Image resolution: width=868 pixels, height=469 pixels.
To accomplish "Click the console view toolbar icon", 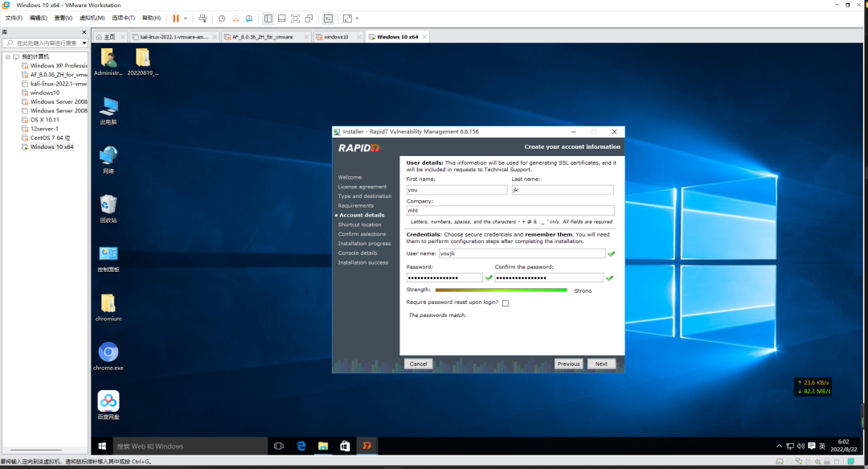I will coord(328,19).
